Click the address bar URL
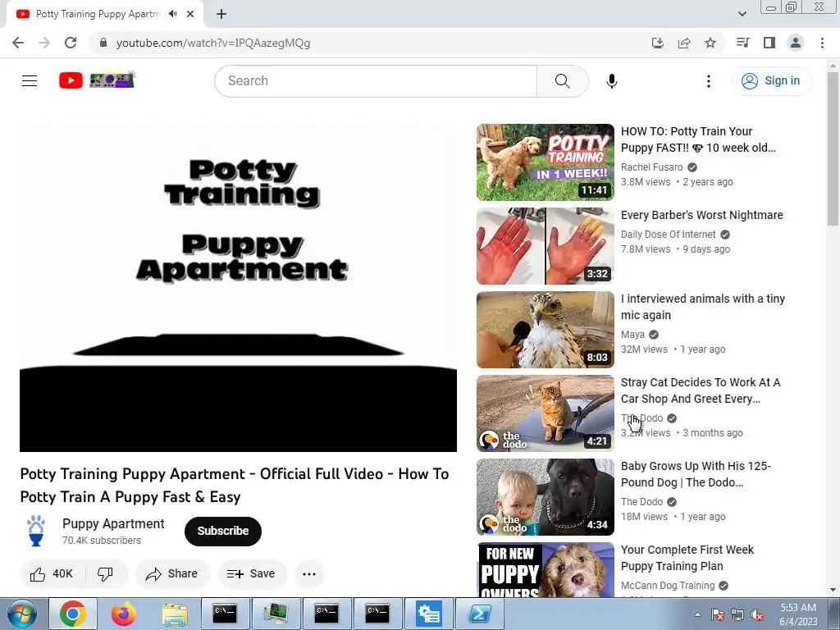The height and width of the screenshot is (630, 840). pos(212,43)
